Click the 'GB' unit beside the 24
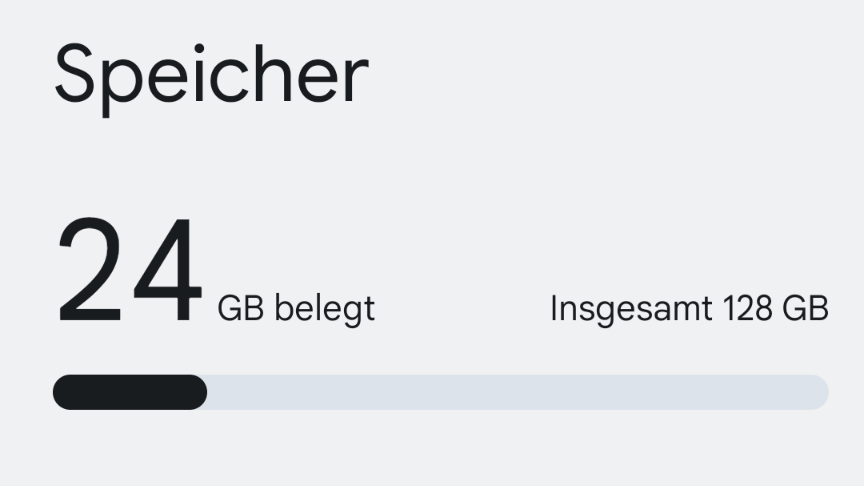This screenshot has width=864, height=486. point(240,309)
